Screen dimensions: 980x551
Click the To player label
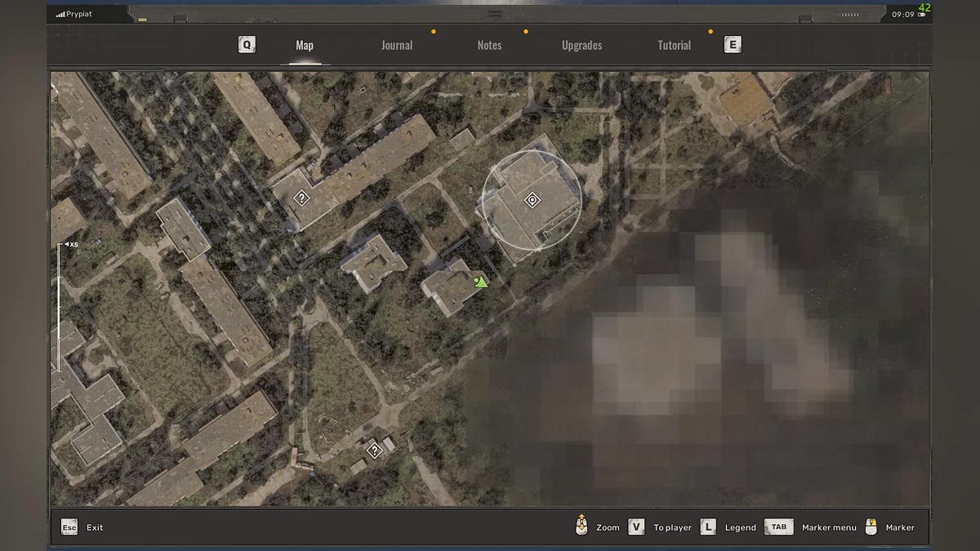point(672,528)
